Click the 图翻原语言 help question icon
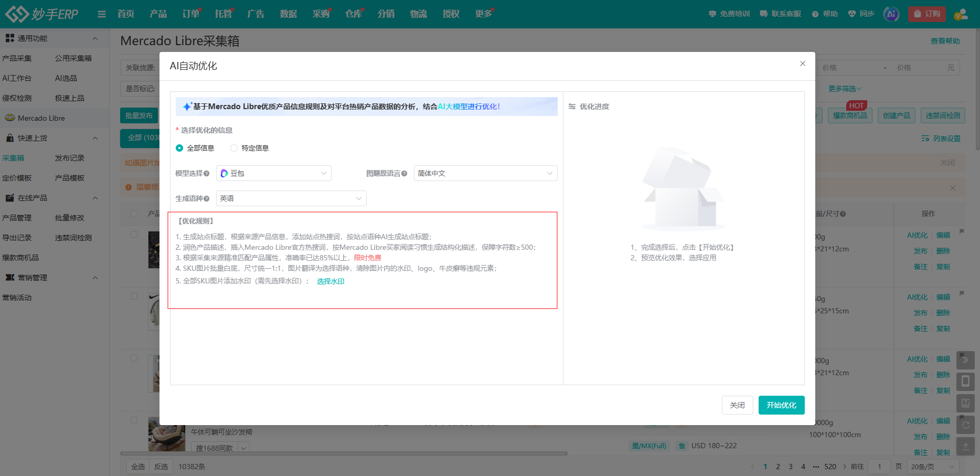 (404, 174)
